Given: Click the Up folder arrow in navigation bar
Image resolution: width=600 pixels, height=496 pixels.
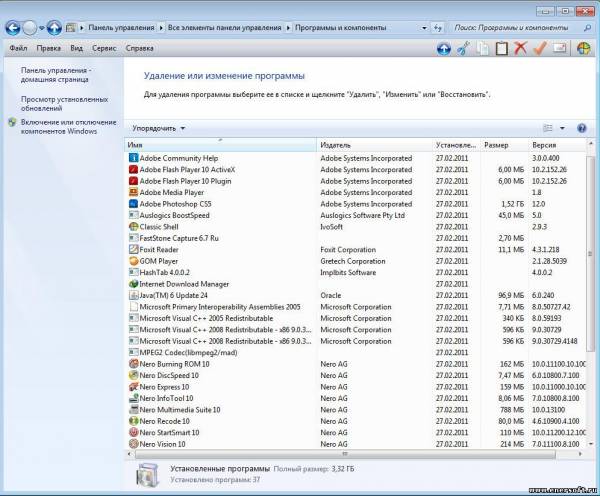Looking at the screenshot, I should click(54, 28).
